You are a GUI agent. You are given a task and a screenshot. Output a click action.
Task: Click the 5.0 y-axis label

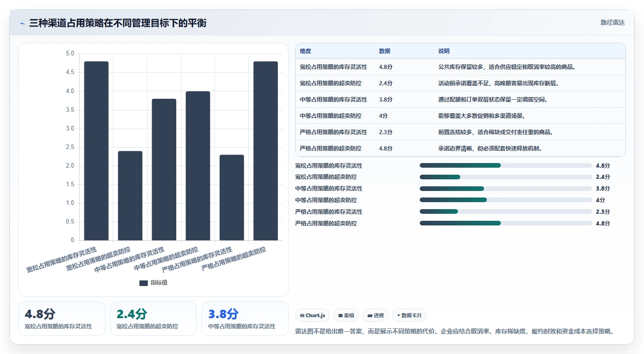(70, 54)
